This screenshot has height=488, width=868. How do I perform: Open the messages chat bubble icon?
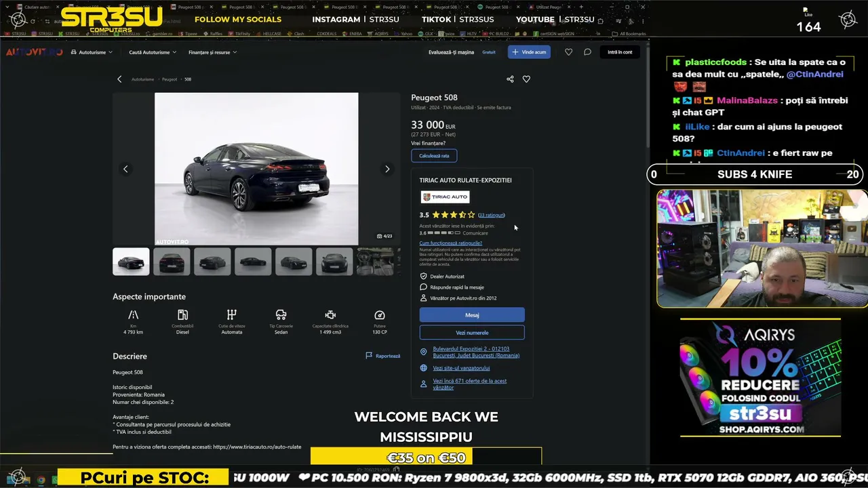click(587, 52)
